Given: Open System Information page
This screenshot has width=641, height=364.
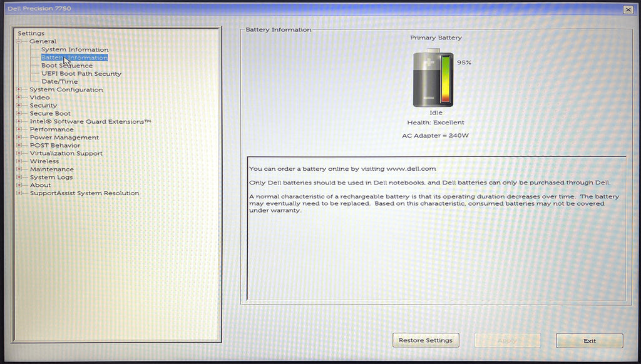Looking at the screenshot, I should click(x=75, y=49).
